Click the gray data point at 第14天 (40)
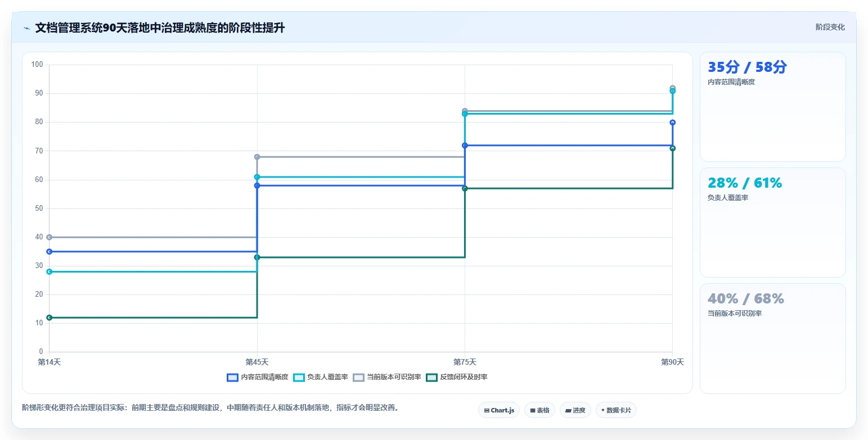The width and height of the screenshot is (868, 440). click(49, 237)
